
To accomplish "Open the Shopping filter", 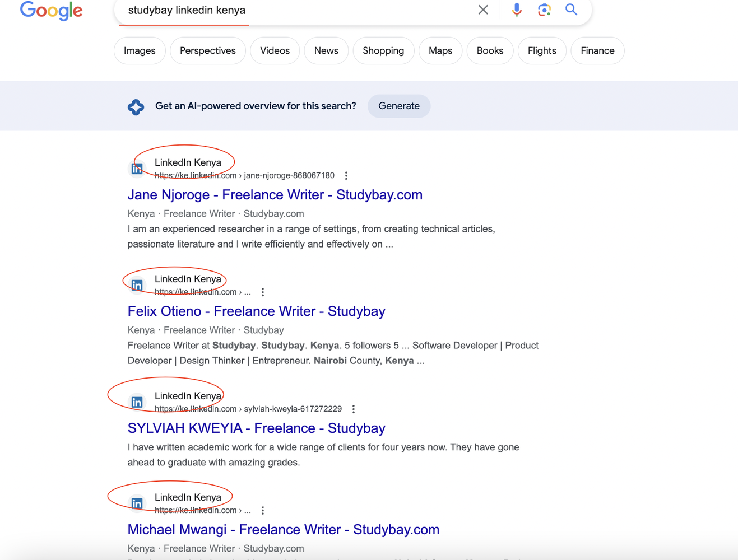I will pos(383,51).
